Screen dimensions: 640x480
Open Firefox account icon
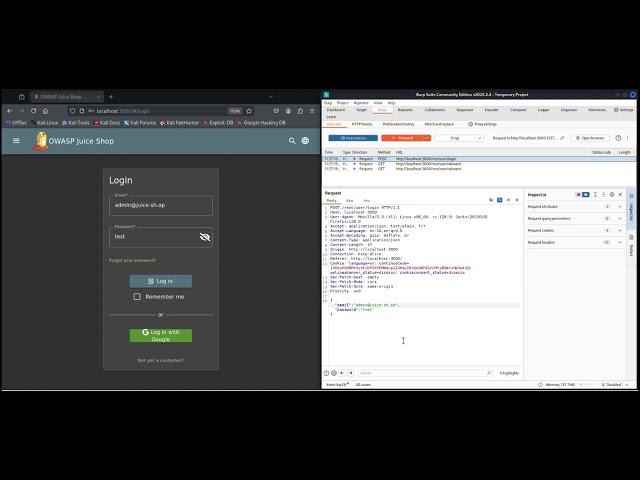point(288,111)
